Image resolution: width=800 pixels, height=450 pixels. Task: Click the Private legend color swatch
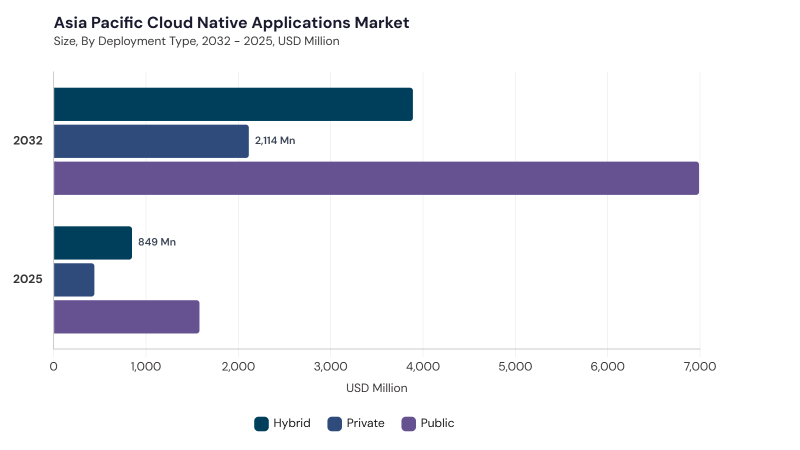335,423
